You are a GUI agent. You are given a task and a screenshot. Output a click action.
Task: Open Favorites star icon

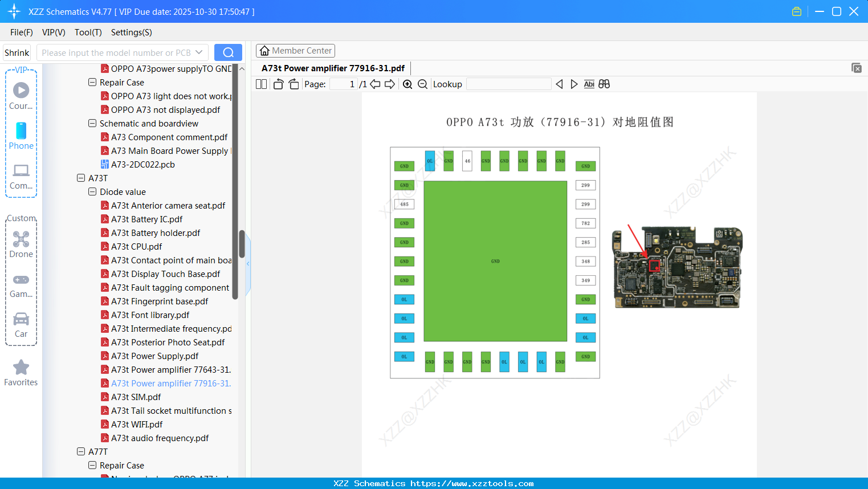pos(21,368)
